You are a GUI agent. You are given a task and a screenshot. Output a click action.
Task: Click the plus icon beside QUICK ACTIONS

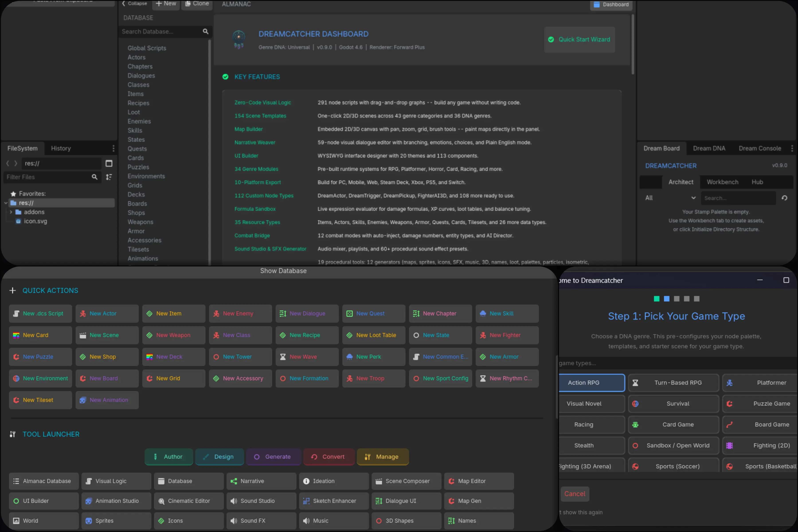click(13, 290)
